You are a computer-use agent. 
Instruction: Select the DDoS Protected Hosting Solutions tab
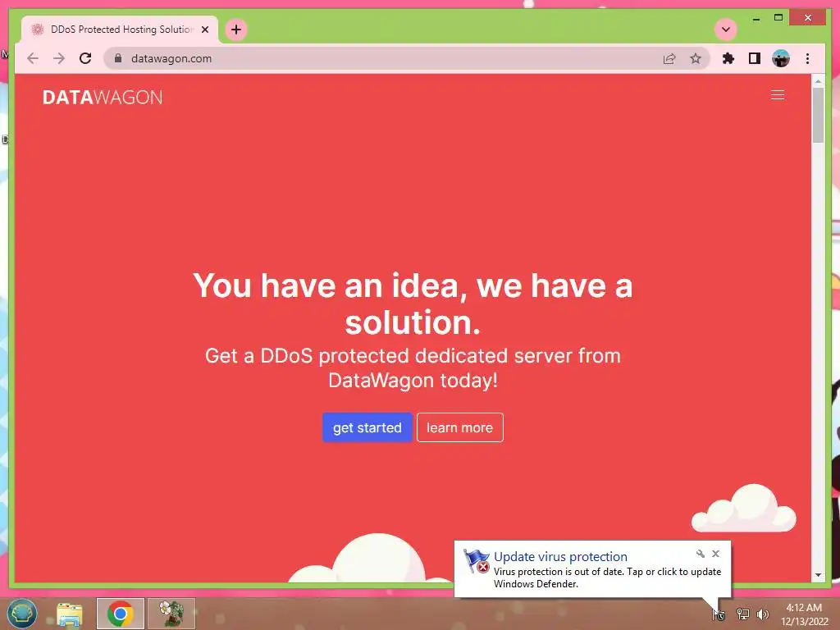tap(120, 30)
